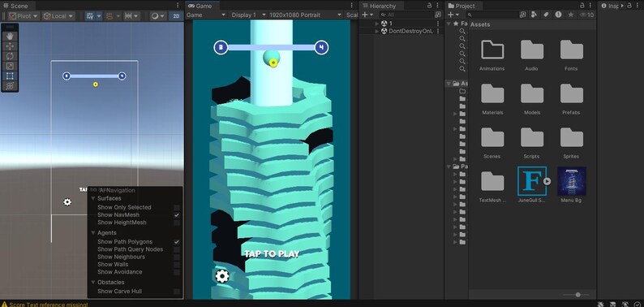Viewport: 644px width, 307px height.
Task: Open snap increment settings dropdown
Action: [x=131, y=16]
